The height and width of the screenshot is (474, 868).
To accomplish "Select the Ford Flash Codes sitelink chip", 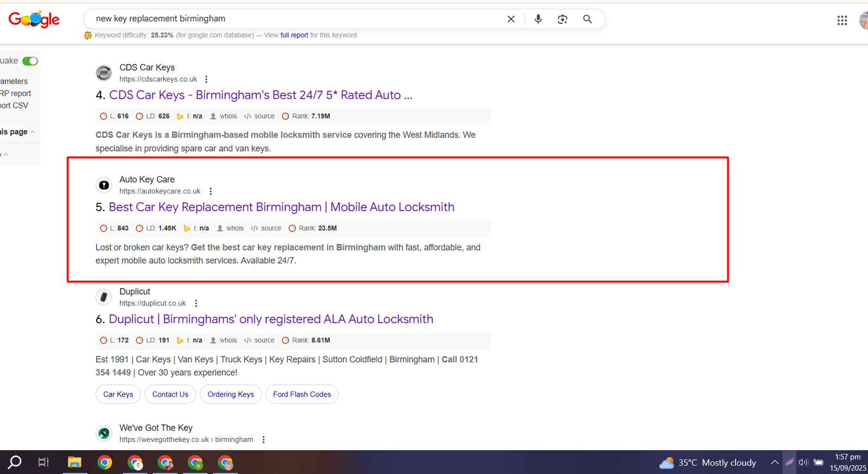I will coord(302,394).
